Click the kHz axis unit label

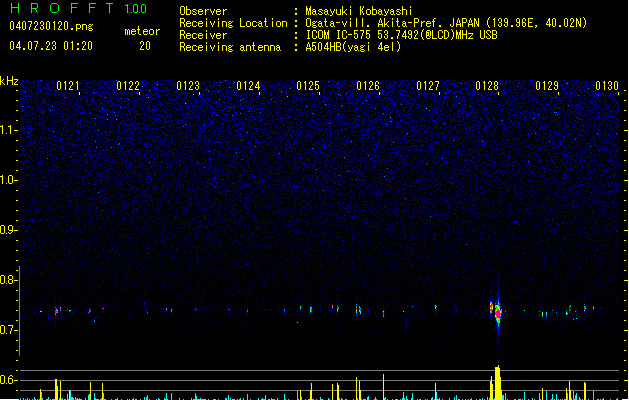click(9, 81)
